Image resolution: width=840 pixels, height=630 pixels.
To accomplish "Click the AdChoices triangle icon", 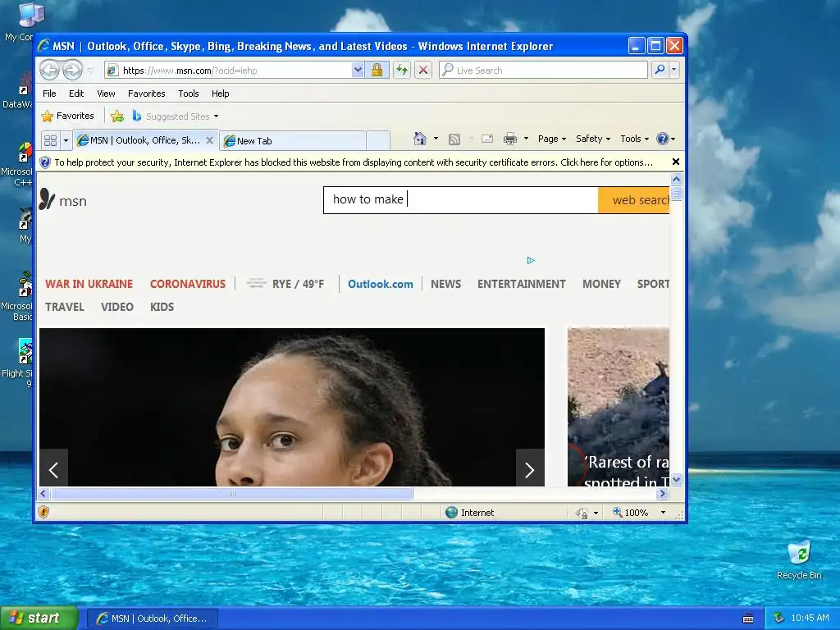I will (x=531, y=260).
